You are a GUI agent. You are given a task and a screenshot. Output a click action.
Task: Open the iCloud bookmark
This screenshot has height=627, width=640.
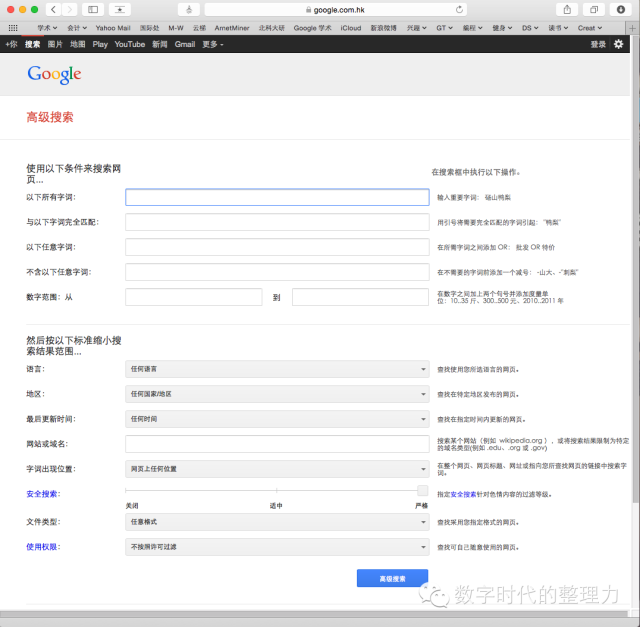(x=351, y=28)
